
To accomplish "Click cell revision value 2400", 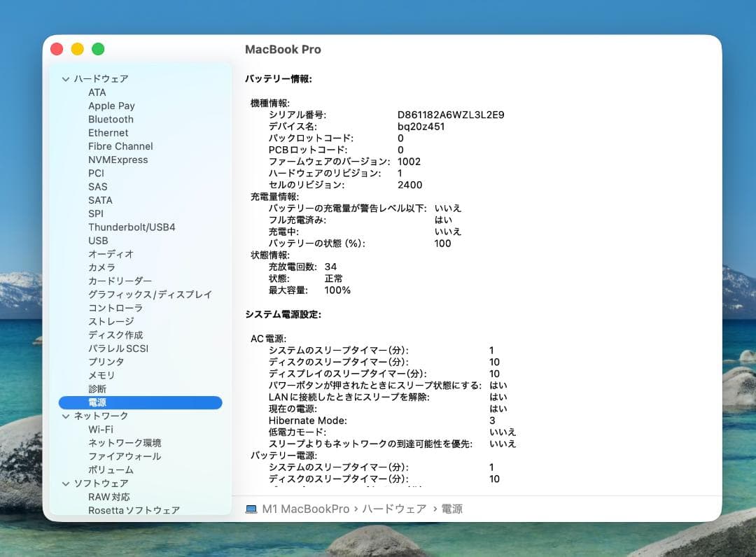I will pos(409,185).
